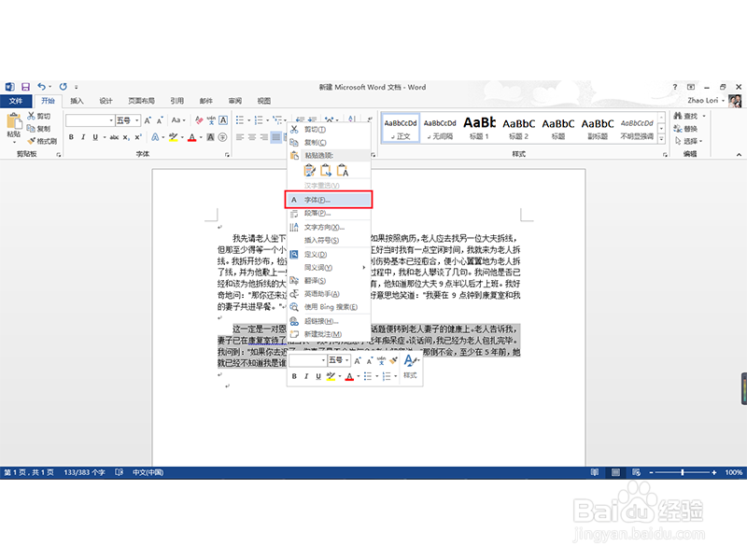Apply italic formatting on the ribbon
The image size is (747, 560).
click(x=84, y=135)
